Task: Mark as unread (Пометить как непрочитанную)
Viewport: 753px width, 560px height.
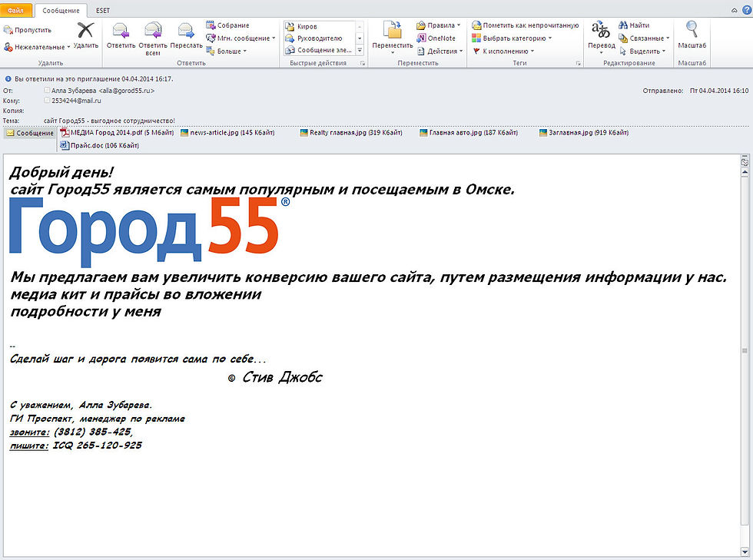Action: click(526, 25)
